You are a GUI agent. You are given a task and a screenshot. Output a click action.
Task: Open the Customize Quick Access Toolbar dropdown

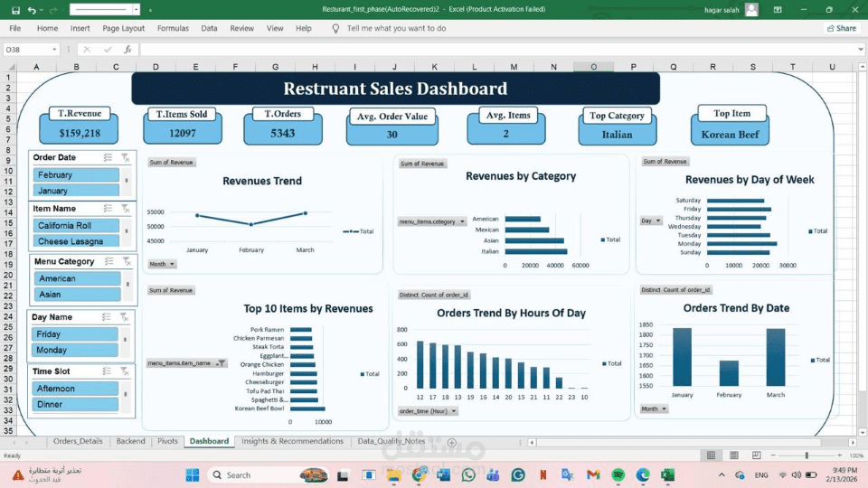coord(151,10)
